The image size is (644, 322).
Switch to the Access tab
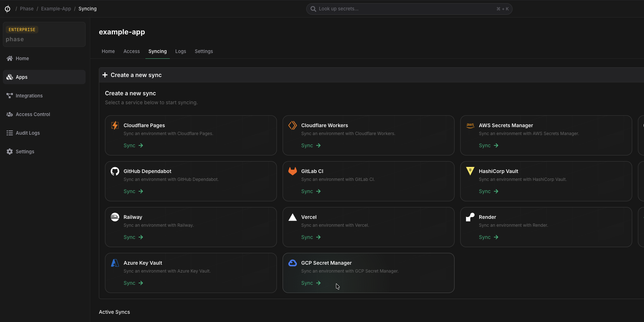[131, 51]
